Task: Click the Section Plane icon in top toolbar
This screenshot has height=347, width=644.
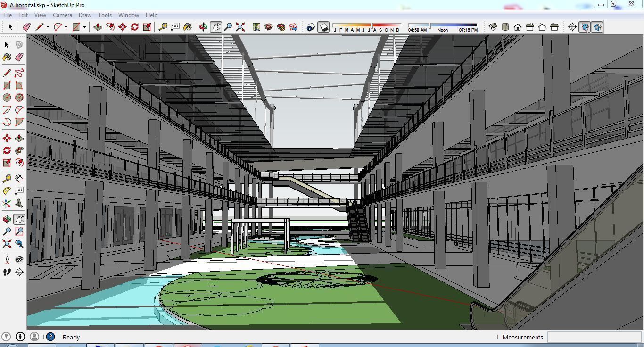Action: pos(572,27)
